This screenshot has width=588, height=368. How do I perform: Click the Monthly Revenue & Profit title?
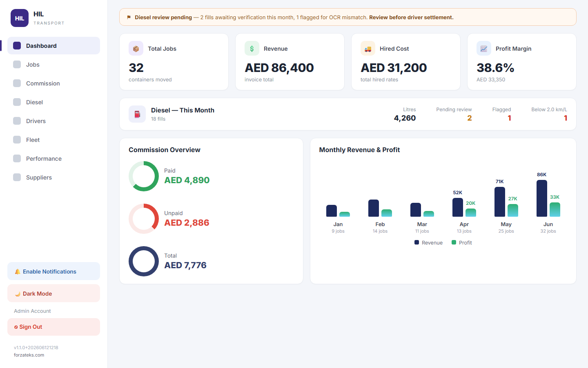[x=359, y=150]
